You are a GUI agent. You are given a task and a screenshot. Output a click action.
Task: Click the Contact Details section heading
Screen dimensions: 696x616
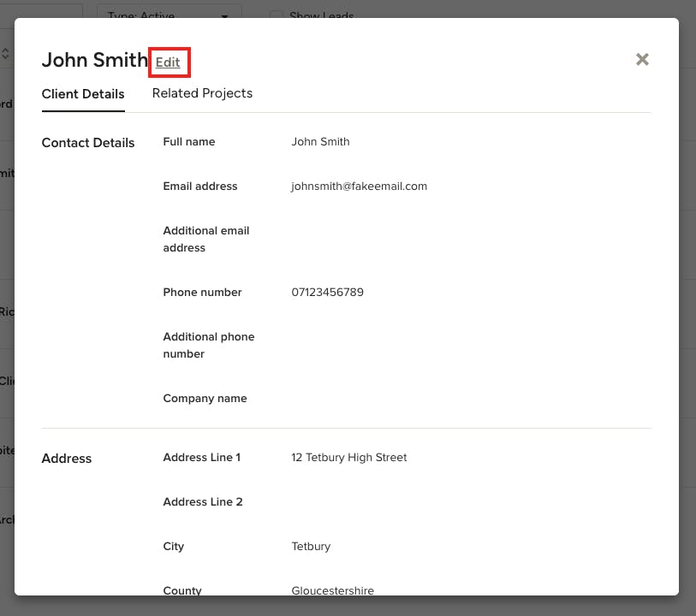tap(88, 143)
